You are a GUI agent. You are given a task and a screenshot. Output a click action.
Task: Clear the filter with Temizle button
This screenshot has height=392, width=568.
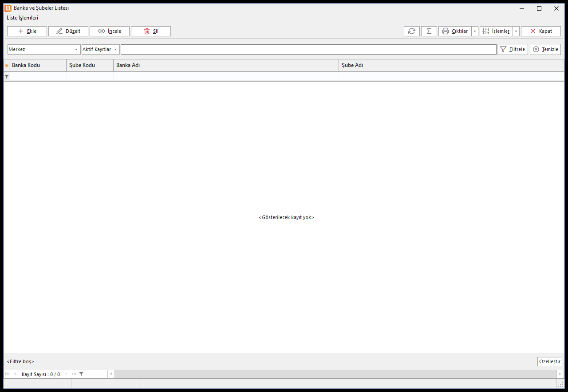545,49
